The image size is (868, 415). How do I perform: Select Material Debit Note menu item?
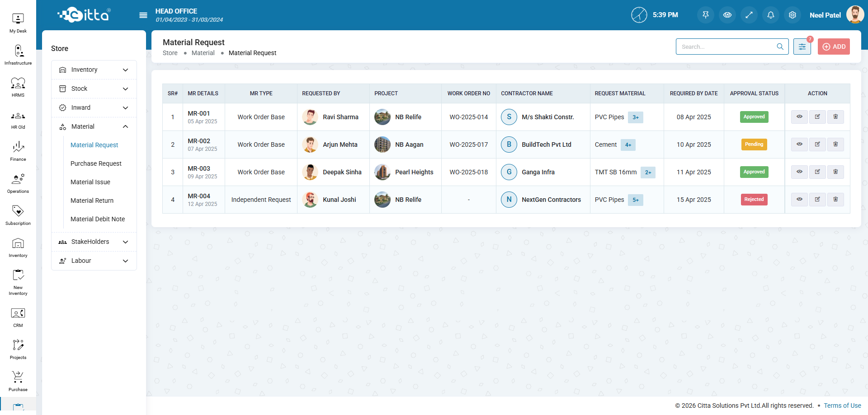pos(98,219)
